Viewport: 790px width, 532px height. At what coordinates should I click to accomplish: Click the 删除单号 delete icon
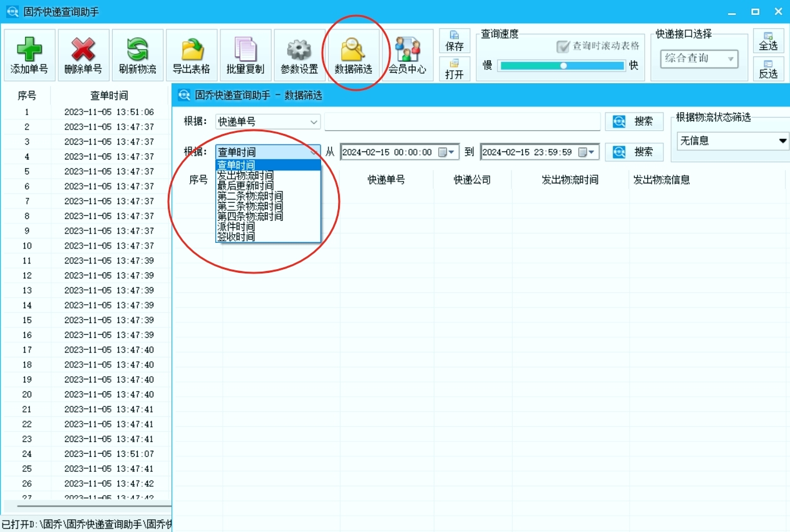[x=83, y=54]
